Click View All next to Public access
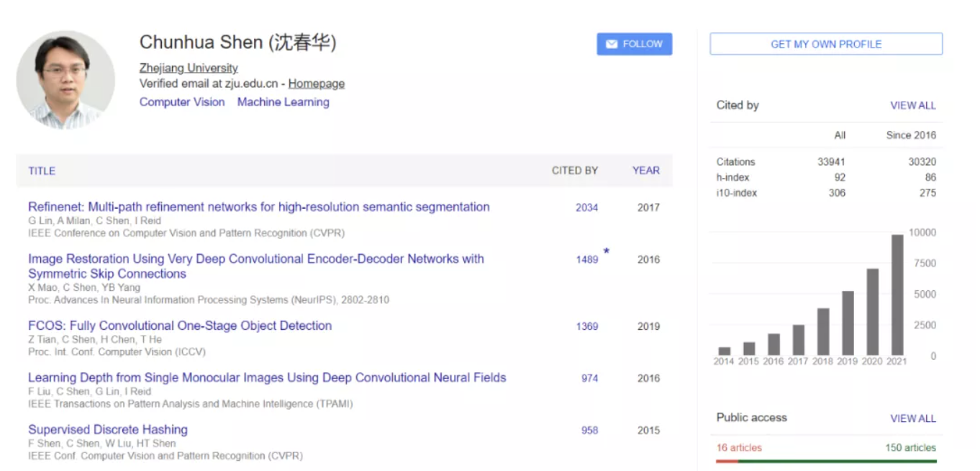980x471 pixels. coord(912,418)
